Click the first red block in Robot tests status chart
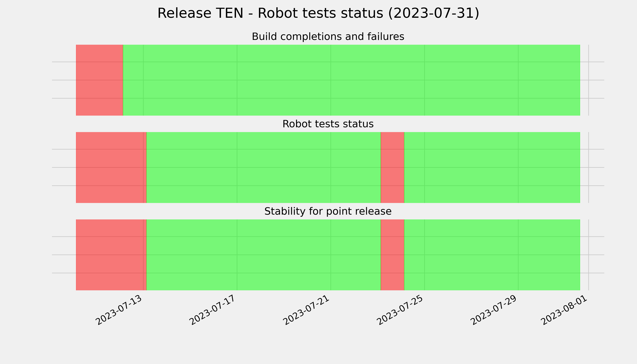637x364 pixels. click(111, 167)
